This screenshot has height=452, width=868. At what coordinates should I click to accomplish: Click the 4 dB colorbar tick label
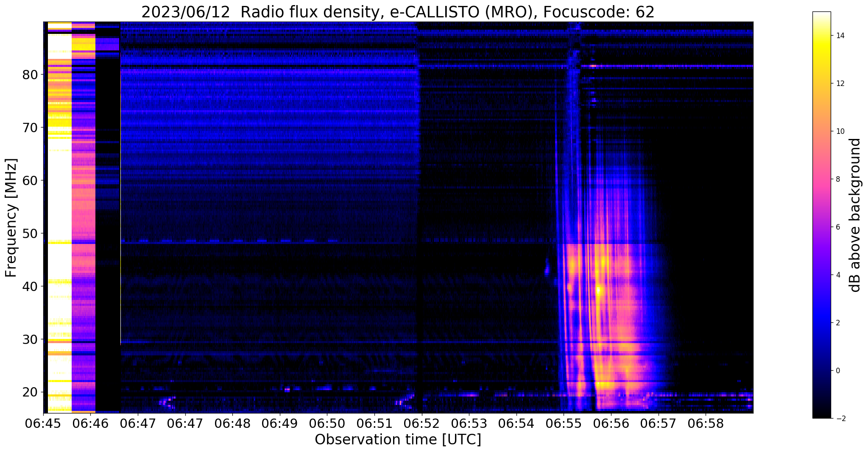(x=837, y=275)
